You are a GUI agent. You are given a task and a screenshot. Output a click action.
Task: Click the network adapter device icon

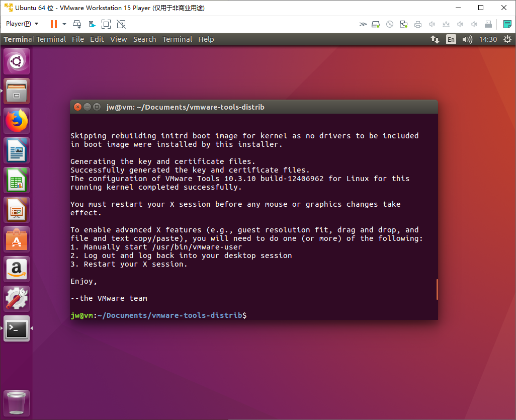[404, 24]
